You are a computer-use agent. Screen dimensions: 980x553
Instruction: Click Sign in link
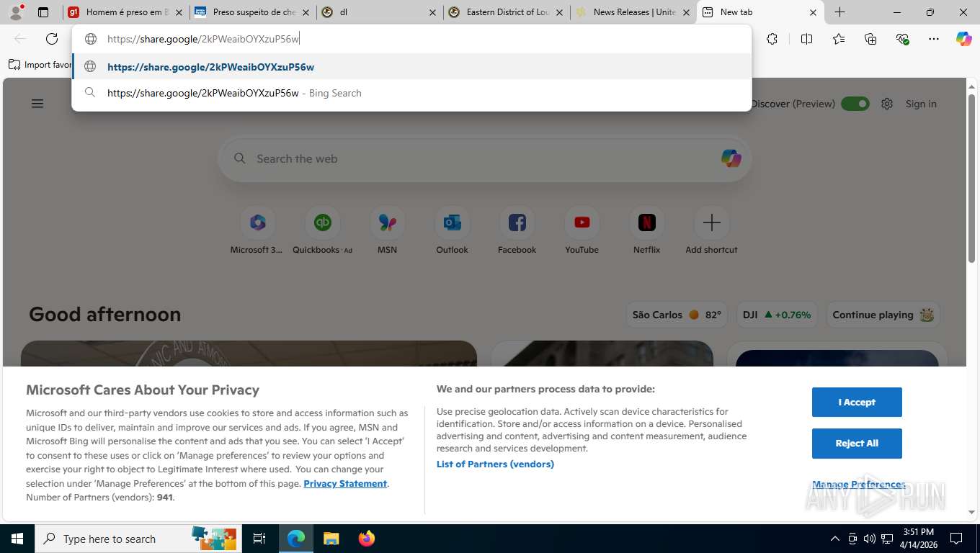(921, 104)
